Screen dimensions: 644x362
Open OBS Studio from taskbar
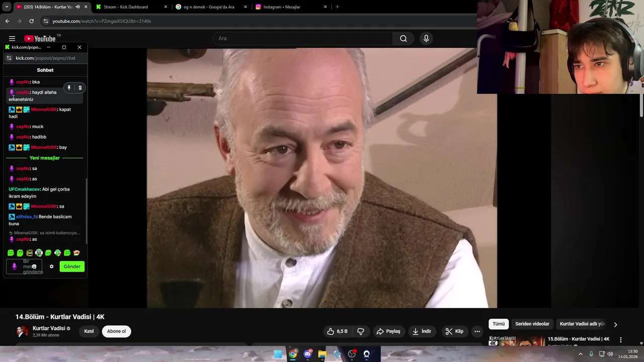click(352, 354)
